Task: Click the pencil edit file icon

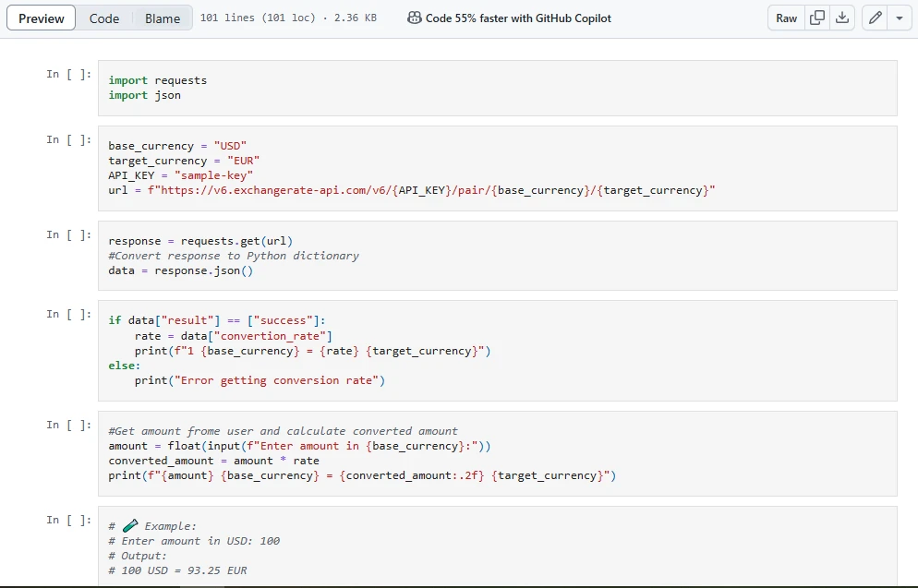Action: (875, 18)
